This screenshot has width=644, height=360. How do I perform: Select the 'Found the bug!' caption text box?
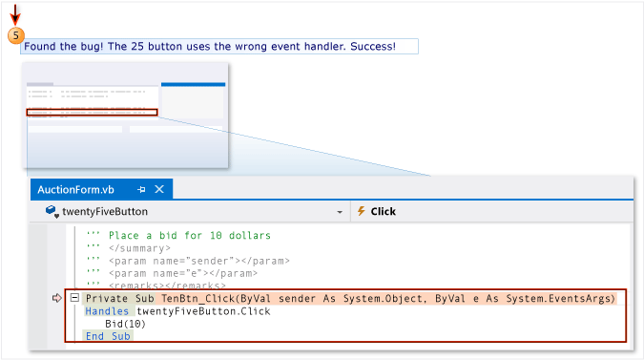coord(219,47)
